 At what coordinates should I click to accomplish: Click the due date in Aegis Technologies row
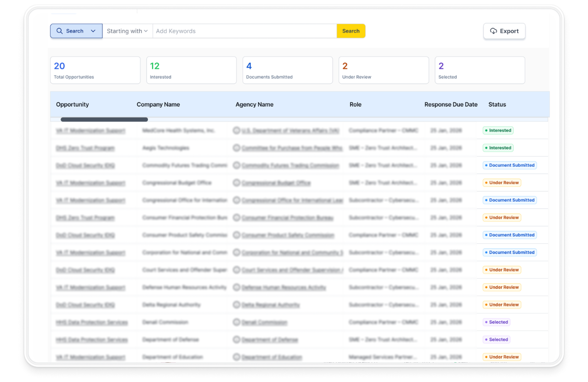(x=446, y=148)
